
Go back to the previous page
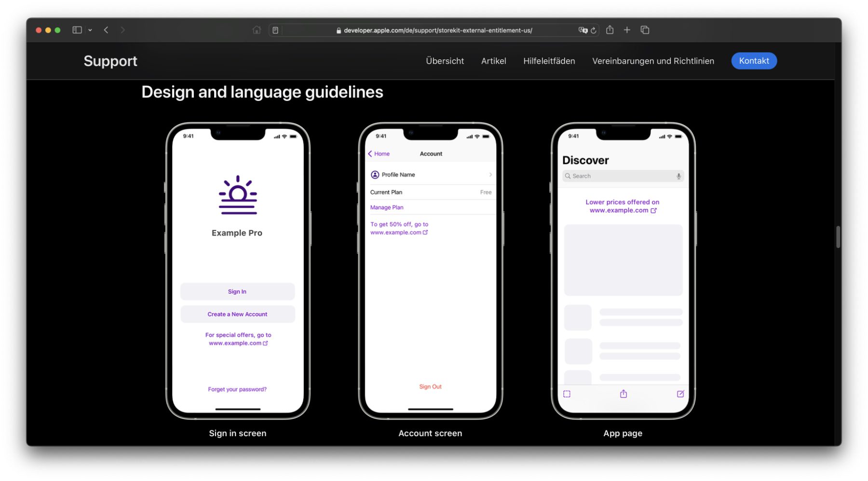coord(106,30)
